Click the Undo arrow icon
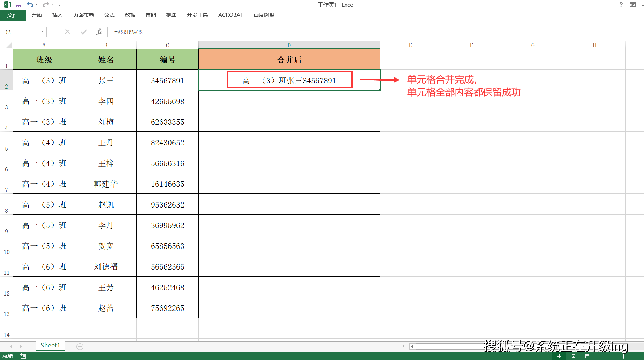This screenshot has width=644, height=360. [30, 5]
